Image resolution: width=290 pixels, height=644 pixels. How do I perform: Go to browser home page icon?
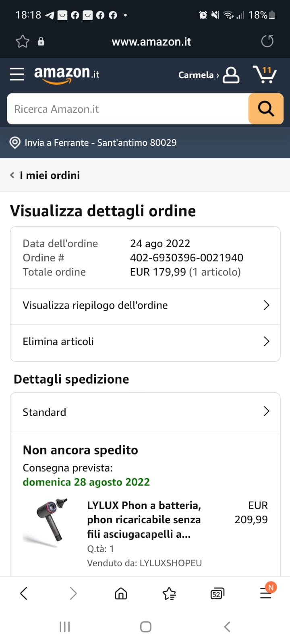pos(121,593)
